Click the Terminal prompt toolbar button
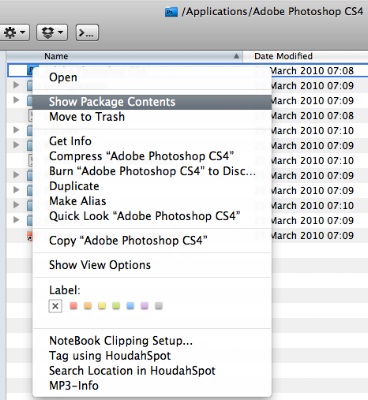 click(x=87, y=33)
